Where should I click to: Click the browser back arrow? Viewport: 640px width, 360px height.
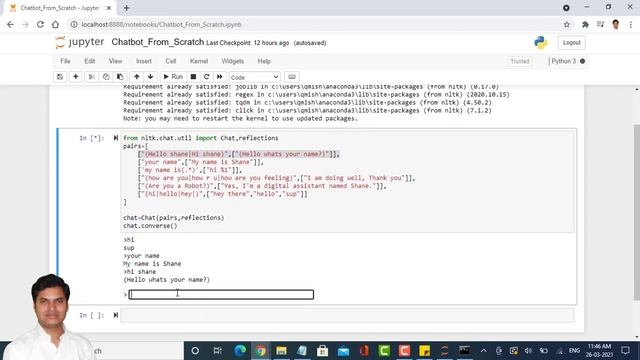[10, 24]
